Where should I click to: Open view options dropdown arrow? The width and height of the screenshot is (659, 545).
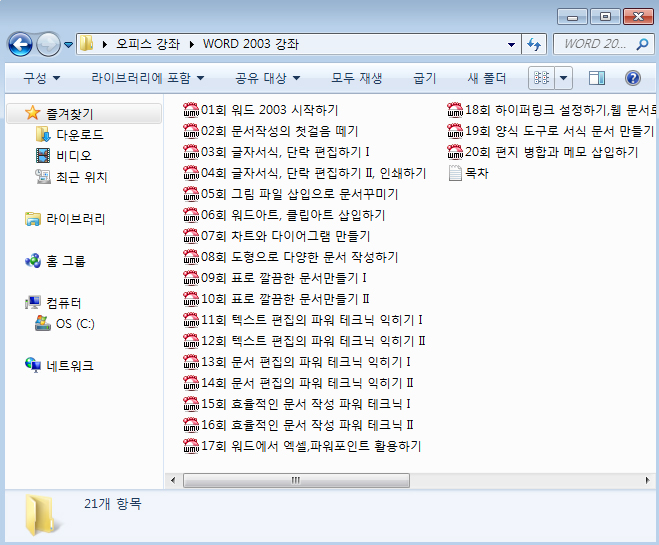(564, 78)
